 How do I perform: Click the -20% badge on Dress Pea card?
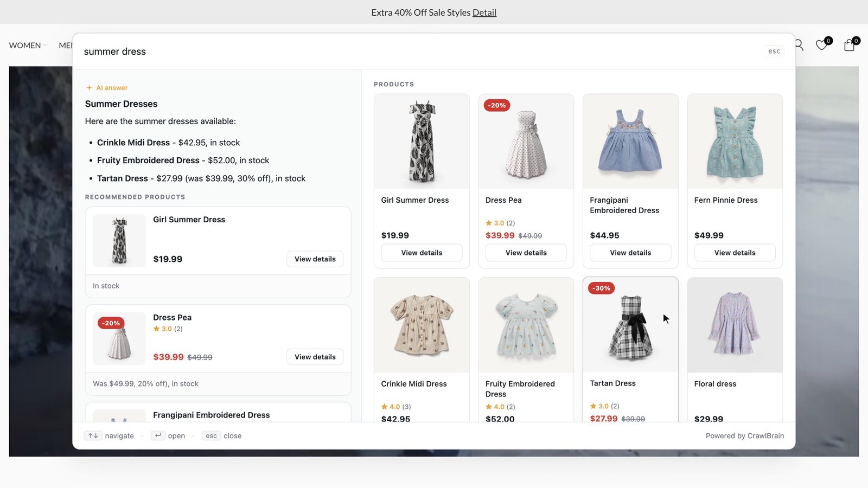point(497,105)
